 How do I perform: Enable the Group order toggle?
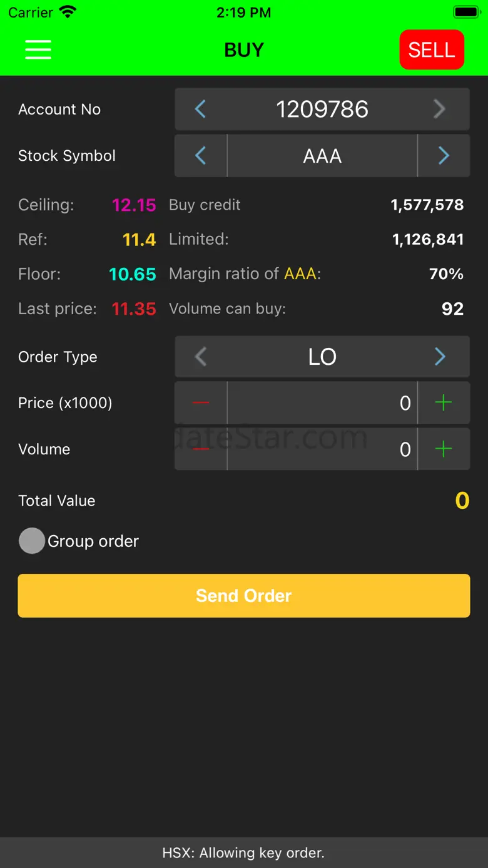(32, 541)
